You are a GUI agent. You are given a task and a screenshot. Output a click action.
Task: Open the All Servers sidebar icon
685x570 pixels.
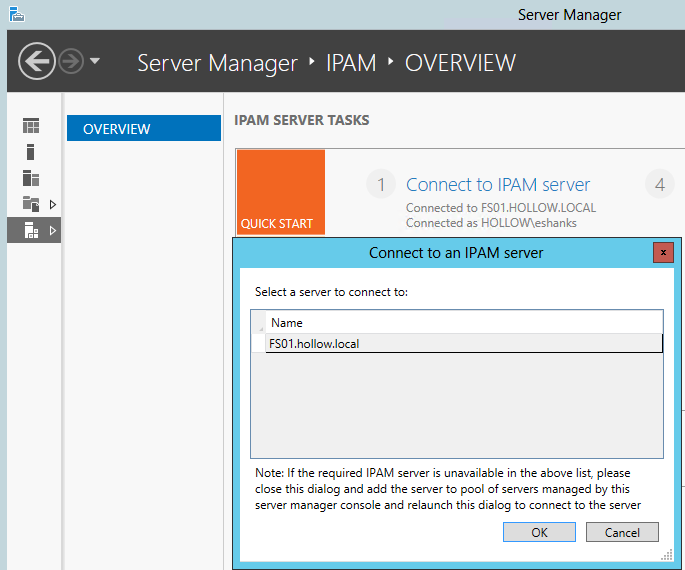pyautogui.click(x=31, y=178)
